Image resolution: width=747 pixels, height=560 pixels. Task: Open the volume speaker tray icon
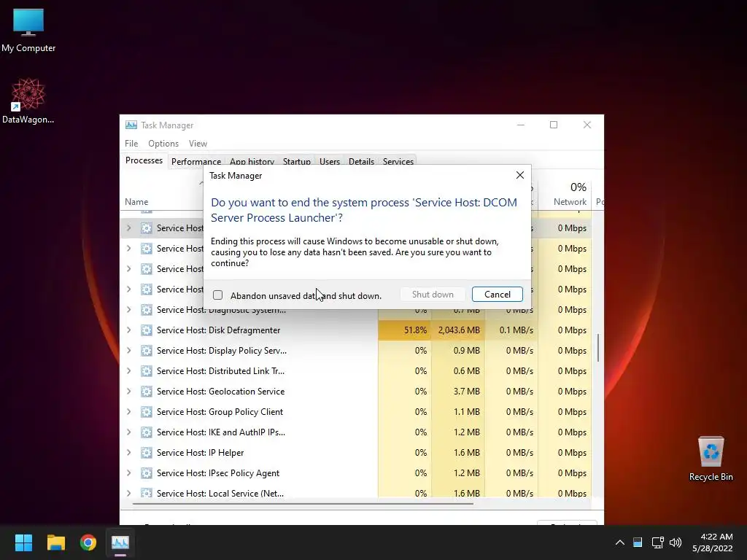point(676,542)
